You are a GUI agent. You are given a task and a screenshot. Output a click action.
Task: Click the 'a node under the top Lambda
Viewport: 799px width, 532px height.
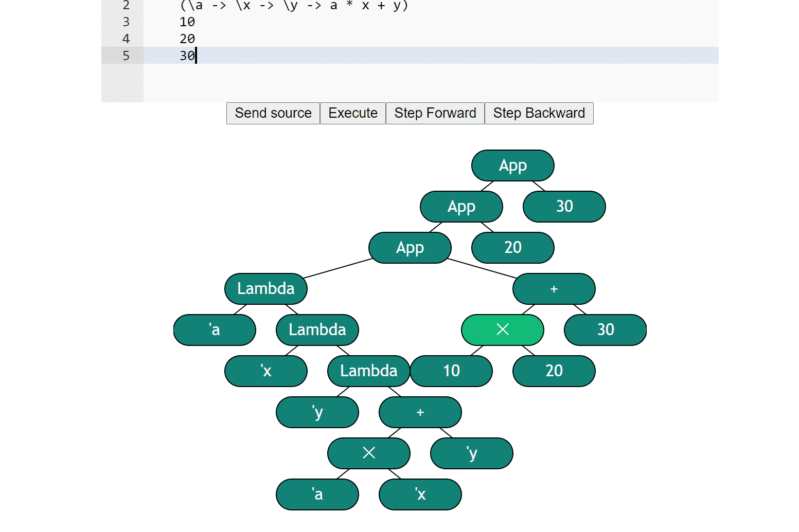coord(215,330)
